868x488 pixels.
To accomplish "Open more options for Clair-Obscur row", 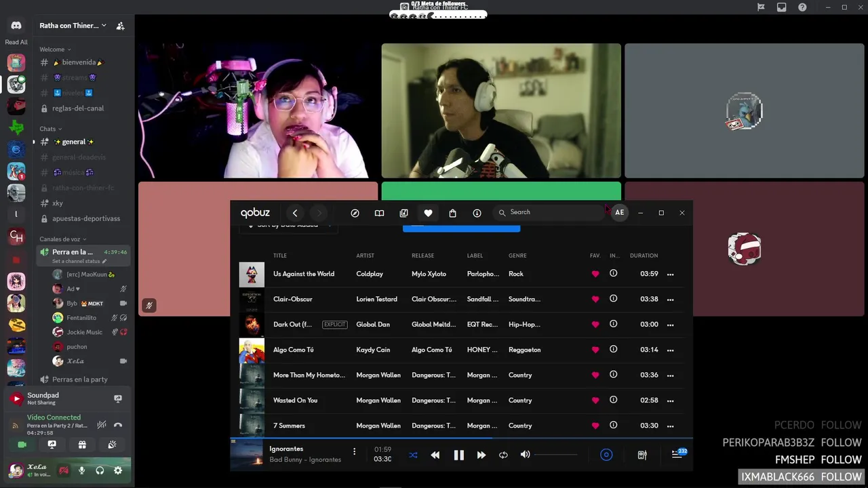I will [671, 300].
